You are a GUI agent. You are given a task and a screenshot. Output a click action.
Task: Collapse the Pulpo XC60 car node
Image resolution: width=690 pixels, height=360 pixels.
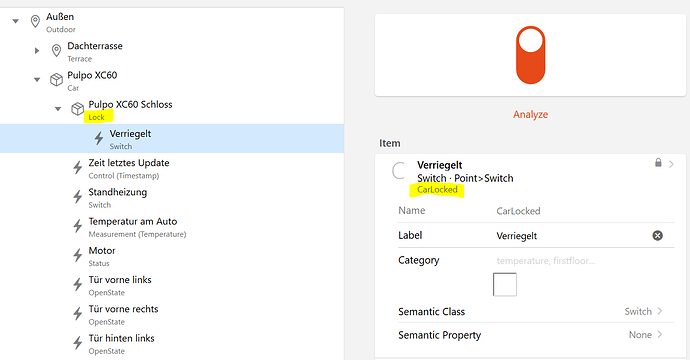37,80
